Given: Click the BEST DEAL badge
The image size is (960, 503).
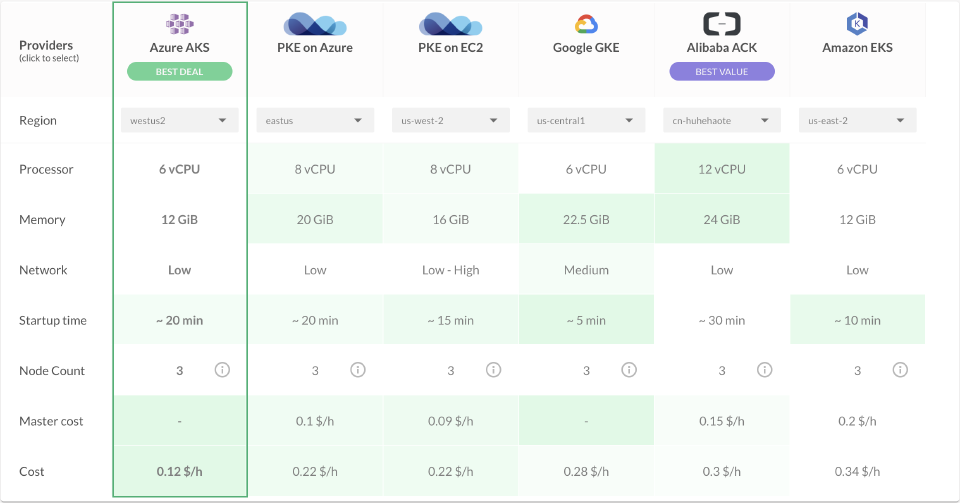Looking at the screenshot, I should [x=179, y=72].
